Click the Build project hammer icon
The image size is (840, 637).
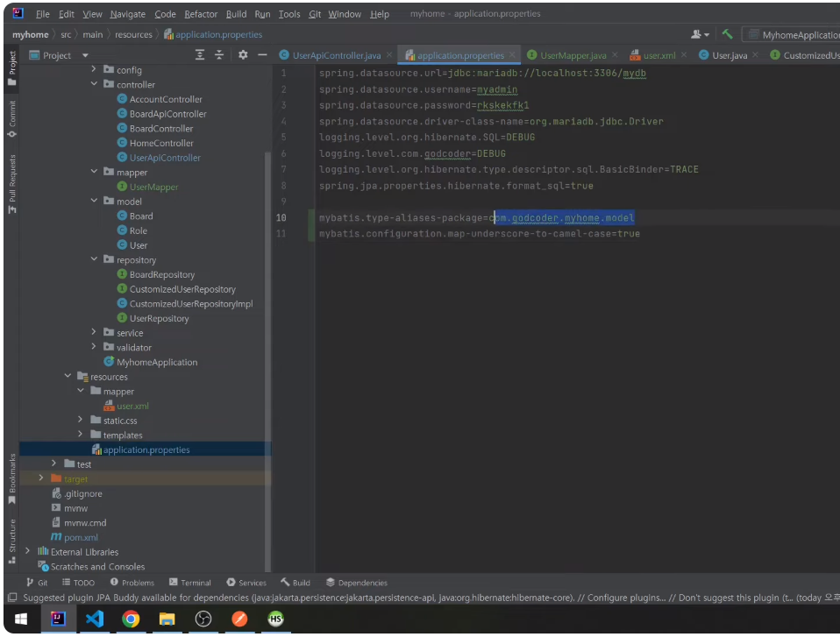(727, 34)
